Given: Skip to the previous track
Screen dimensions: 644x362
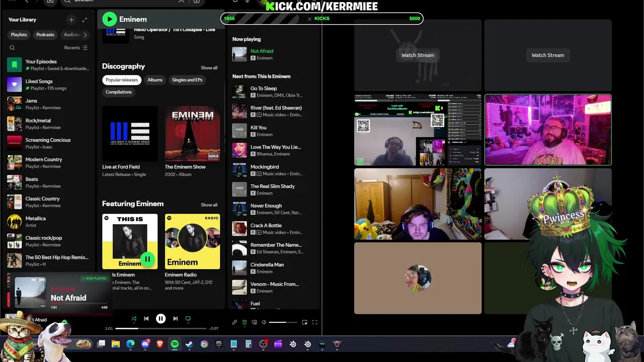Looking at the screenshot, I should click(146, 318).
